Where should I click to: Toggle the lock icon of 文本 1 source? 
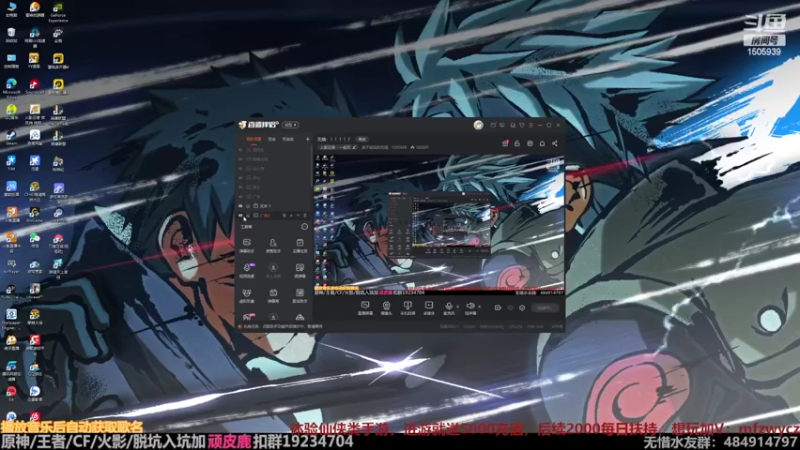pos(248,206)
